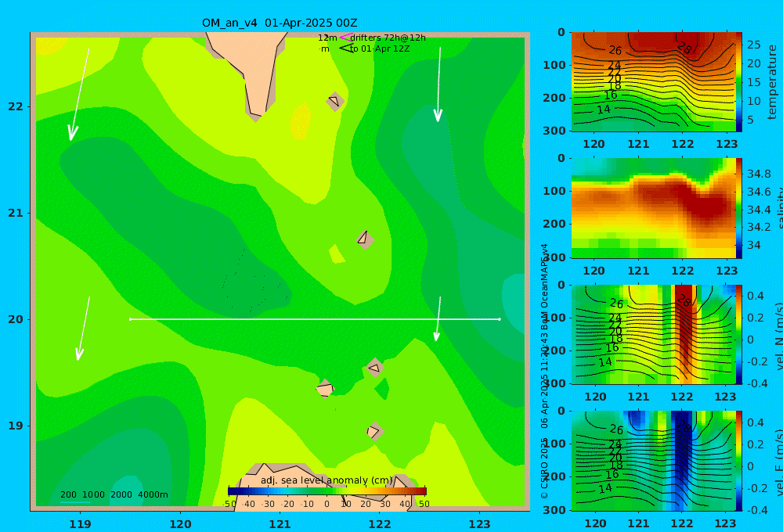Click the '© CSIRO 2025' copyright text

[x=544, y=468]
